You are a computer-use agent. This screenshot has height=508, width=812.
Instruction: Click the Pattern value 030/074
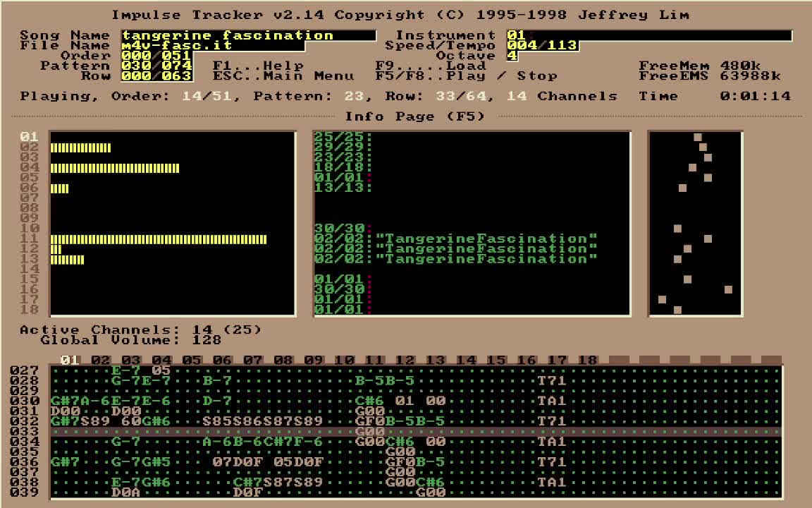(x=156, y=66)
